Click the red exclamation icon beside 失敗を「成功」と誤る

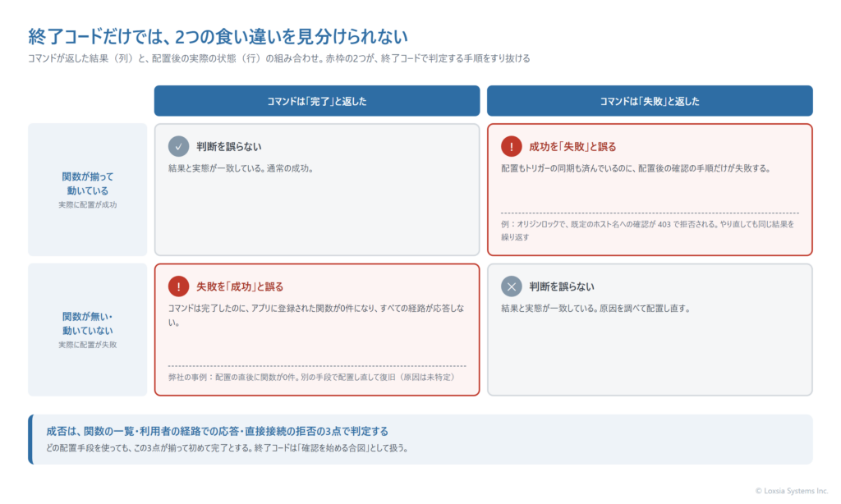pos(178,286)
